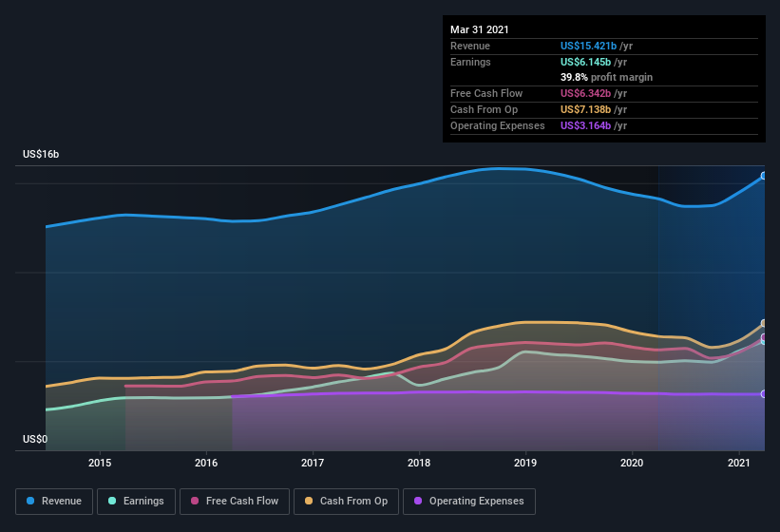Click the US$7.138b cash from op value

click(585, 109)
